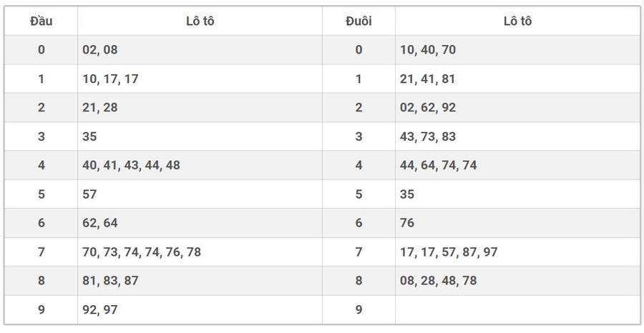Click the "92, 97" cell
This screenshot has width=644, height=333.
(x=101, y=309)
